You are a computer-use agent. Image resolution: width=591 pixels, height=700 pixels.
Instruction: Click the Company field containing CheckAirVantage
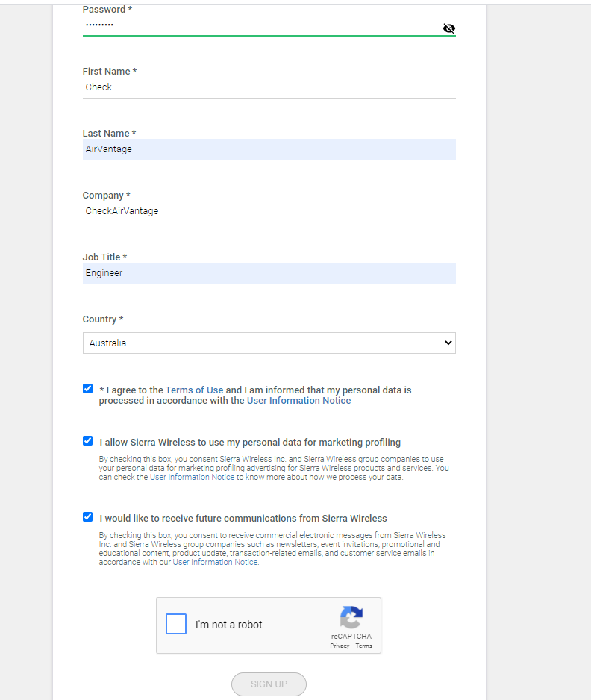click(x=269, y=210)
